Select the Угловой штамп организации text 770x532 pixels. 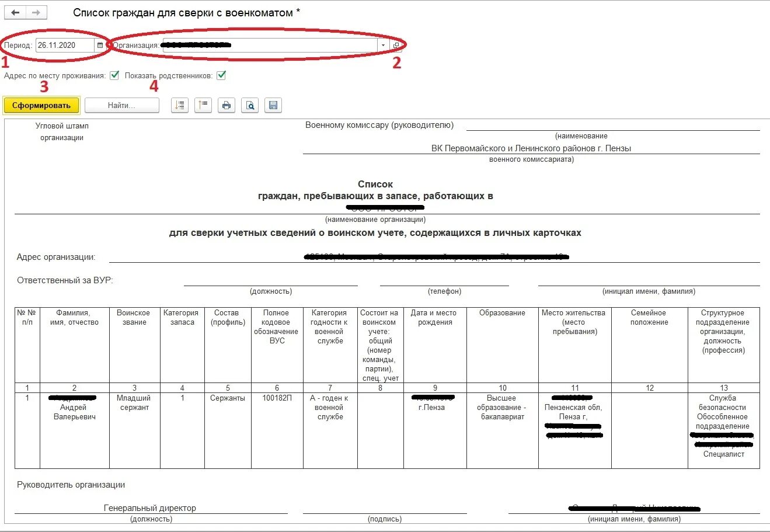tap(62, 132)
